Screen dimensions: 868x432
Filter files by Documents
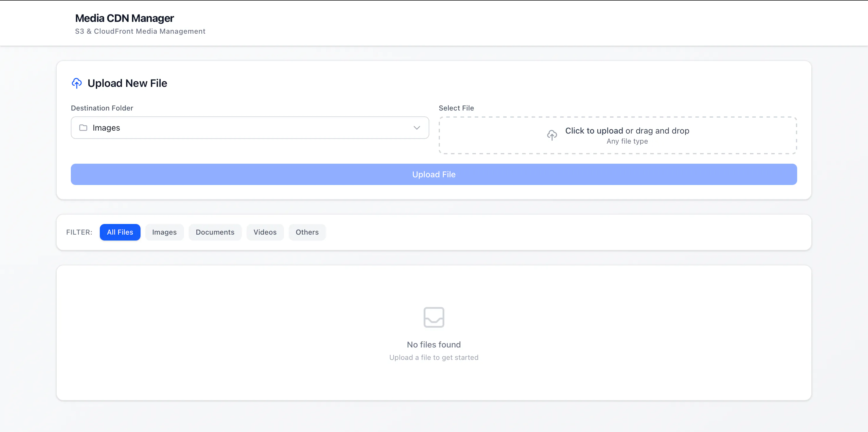(215, 232)
